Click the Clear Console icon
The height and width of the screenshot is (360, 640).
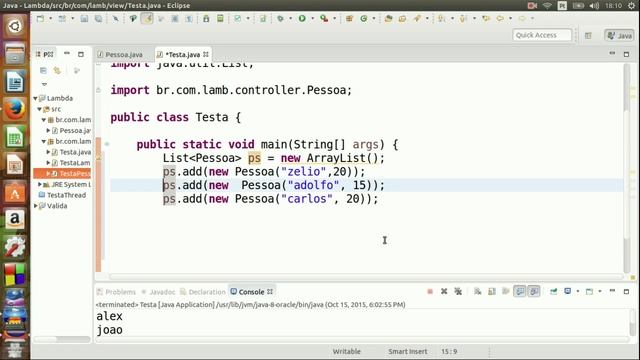pyautogui.click(x=478, y=291)
